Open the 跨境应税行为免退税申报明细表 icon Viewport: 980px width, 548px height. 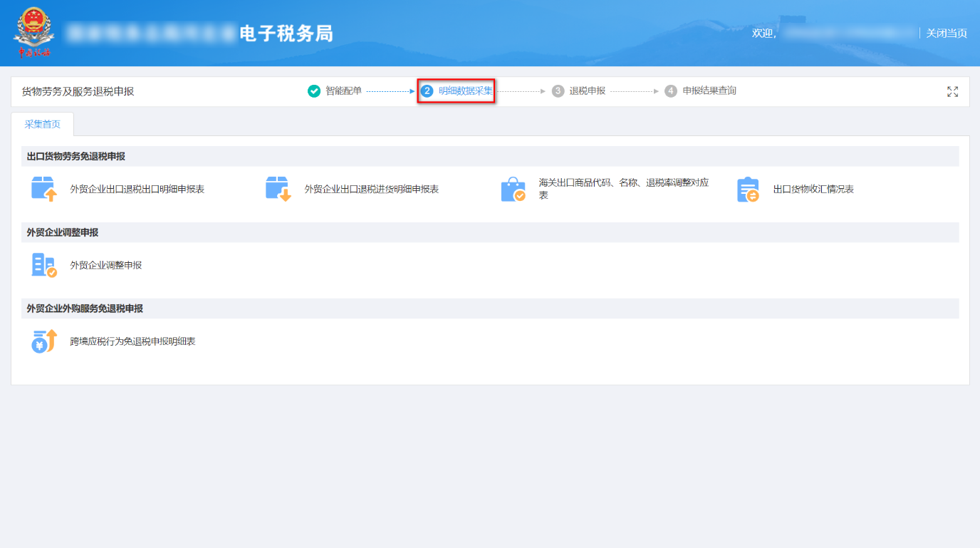point(44,341)
